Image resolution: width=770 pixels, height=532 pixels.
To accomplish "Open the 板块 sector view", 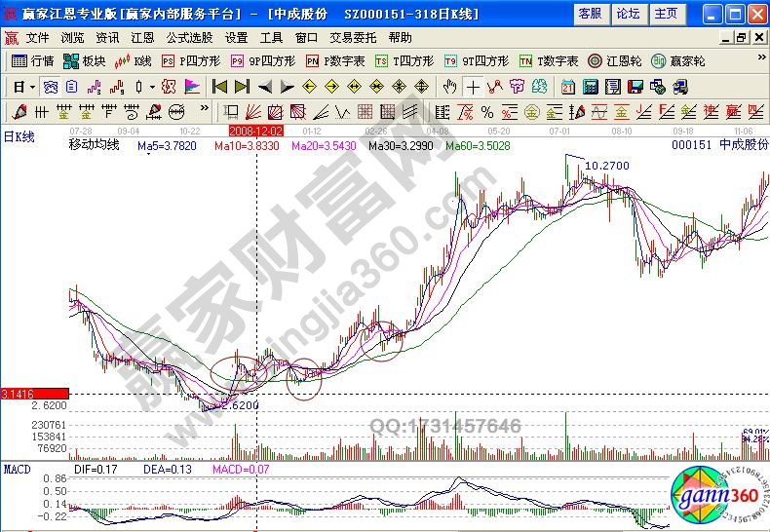I will pyautogui.click(x=84, y=60).
